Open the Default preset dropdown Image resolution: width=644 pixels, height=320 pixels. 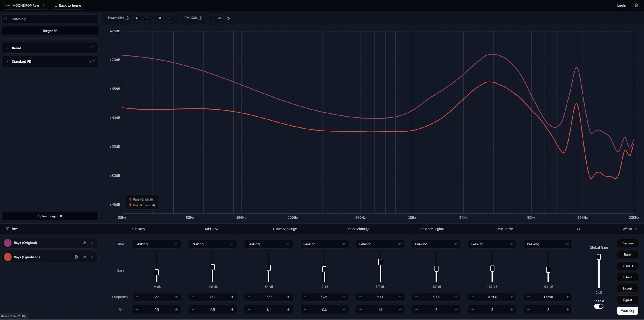[x=629, y=229]
